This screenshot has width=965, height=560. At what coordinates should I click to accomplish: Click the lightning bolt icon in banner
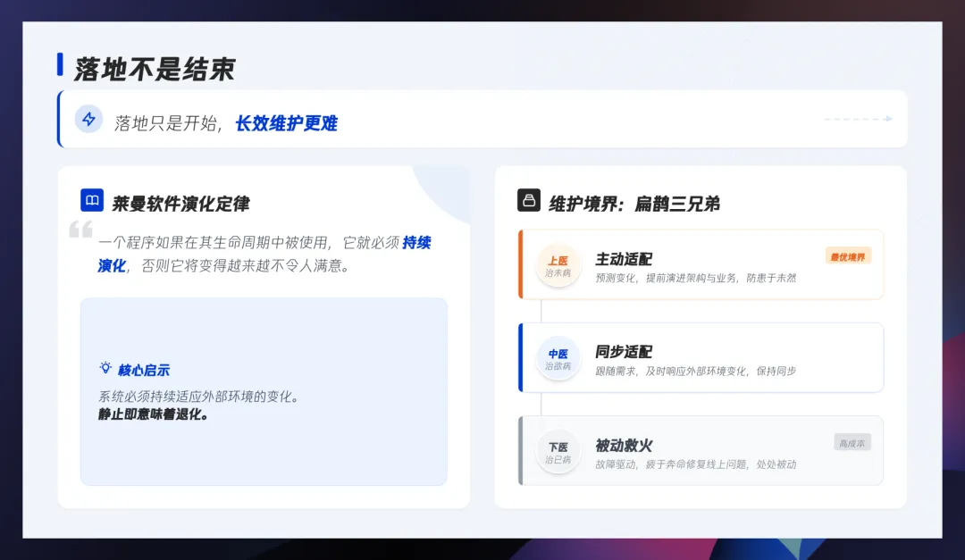click(88, 119)
